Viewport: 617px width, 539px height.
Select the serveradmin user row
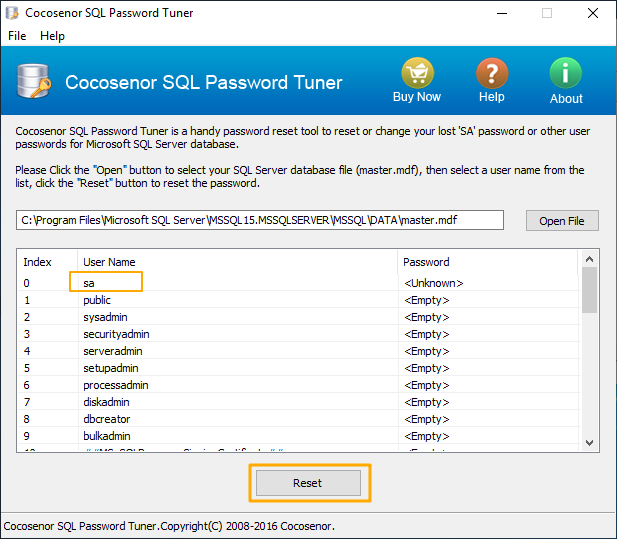coord(298,351)
